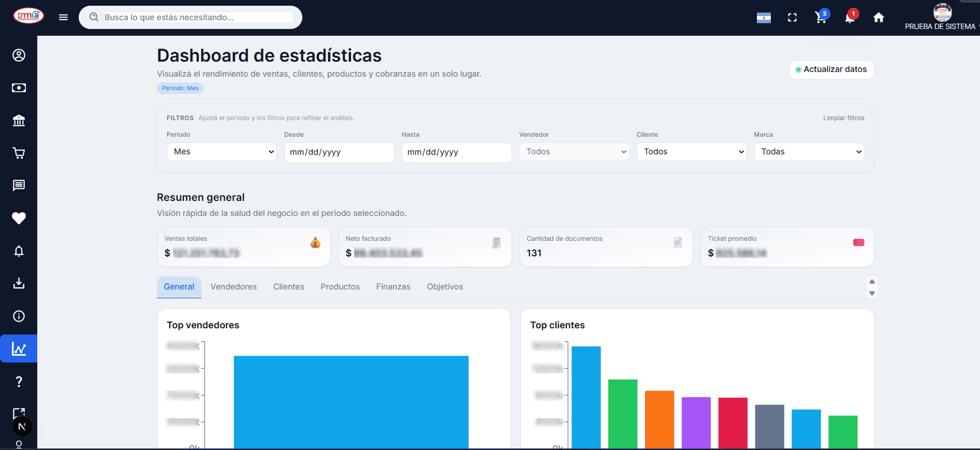Click the Periodo: Mes badge
The height and width of the screenshot is (450, 980).
click(180, 88)
